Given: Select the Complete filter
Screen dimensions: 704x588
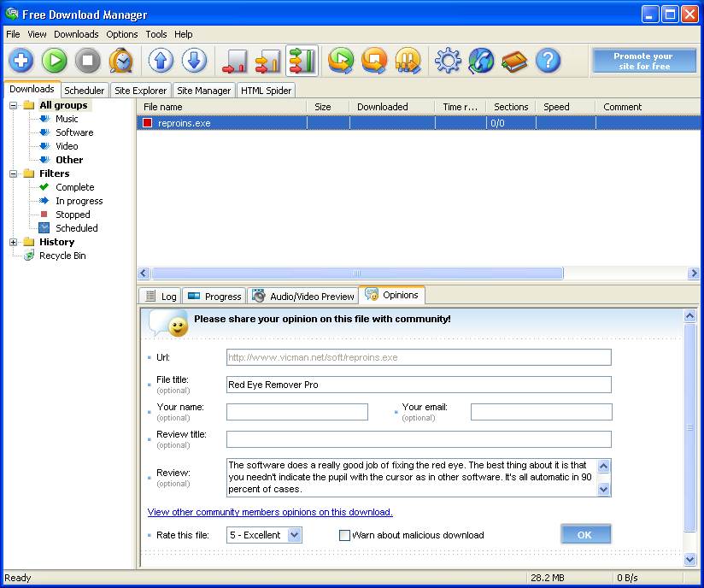Looking at the screenshot, I should point(74,187).
